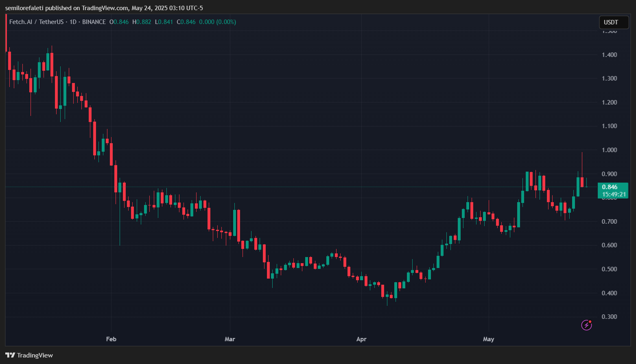This screenshot has width=636, height=364.
Task: Click the purple lightning bolt icon
Action: click(x=586, y=325)
